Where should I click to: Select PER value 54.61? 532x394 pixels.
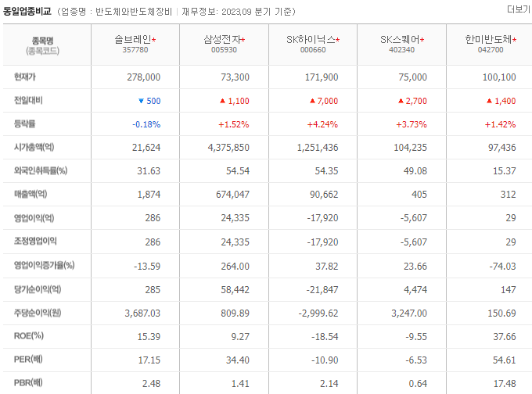[x=504, y=360]
